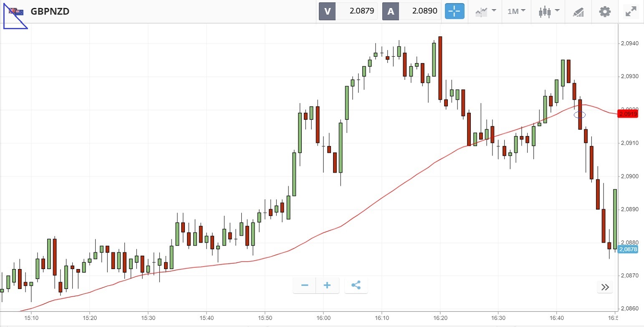Toggle the crosshair cursor button
Screen dimensions: 644x327
pyautogui.click(x=455, y=11)
